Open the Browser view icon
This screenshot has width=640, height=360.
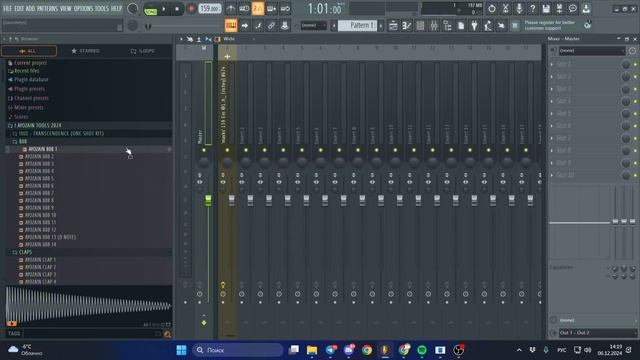pyautogui.click(x=447, y=26)
